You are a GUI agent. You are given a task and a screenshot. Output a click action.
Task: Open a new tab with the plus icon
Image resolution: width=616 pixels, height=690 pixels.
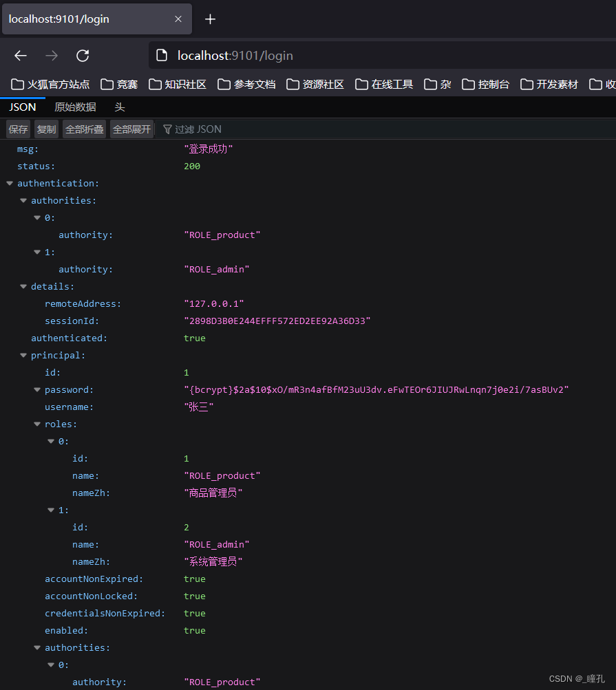210,19
